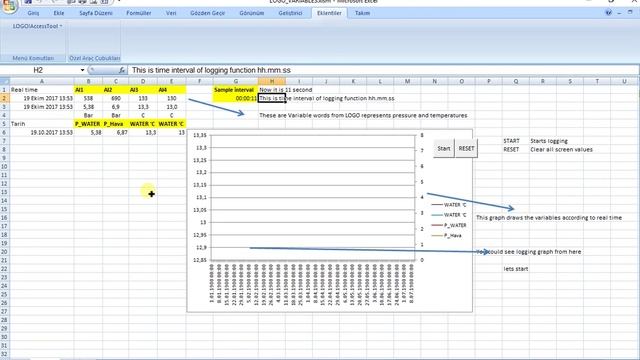
Task: Select the Eklentiler ribbon tab
Action: coord(329,13)
